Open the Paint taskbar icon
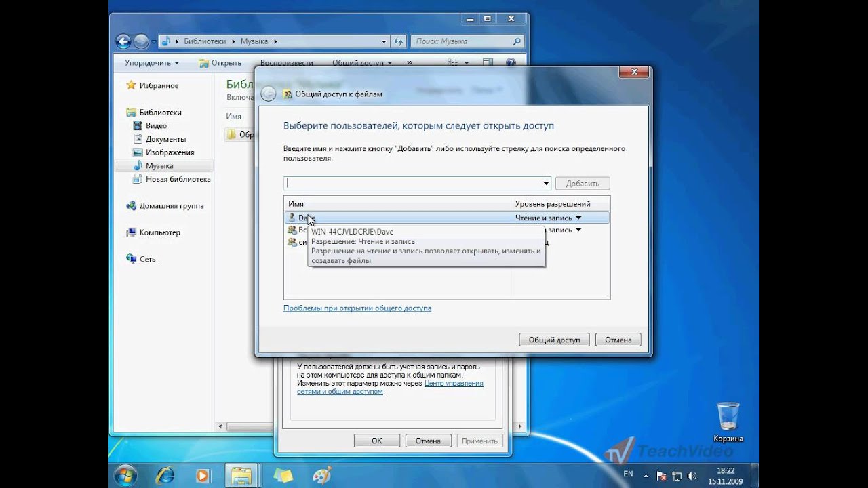868x488 pixels. [321, 475]
